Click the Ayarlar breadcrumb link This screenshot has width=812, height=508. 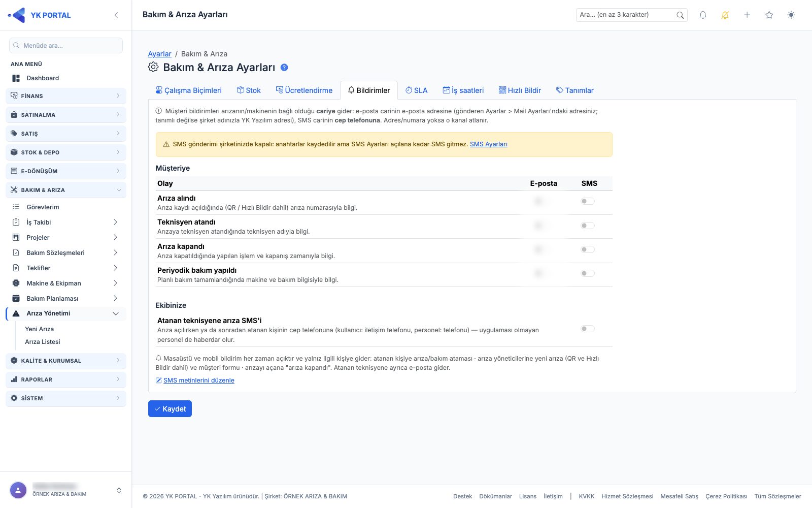(159, 54)
